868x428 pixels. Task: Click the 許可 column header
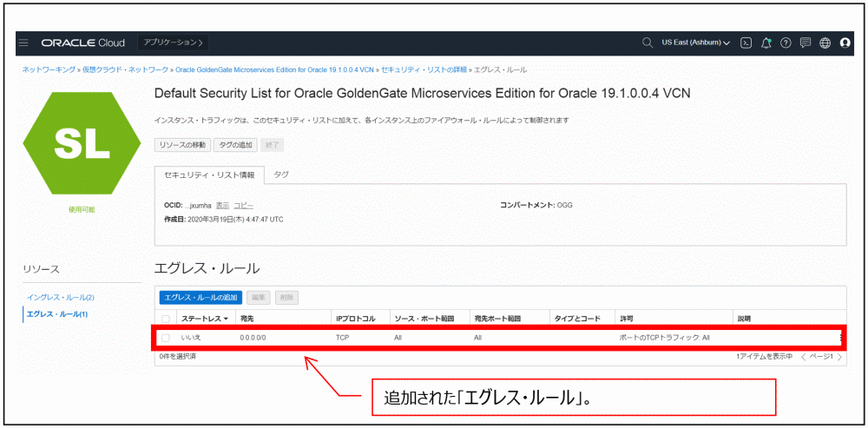click(626, 319)
